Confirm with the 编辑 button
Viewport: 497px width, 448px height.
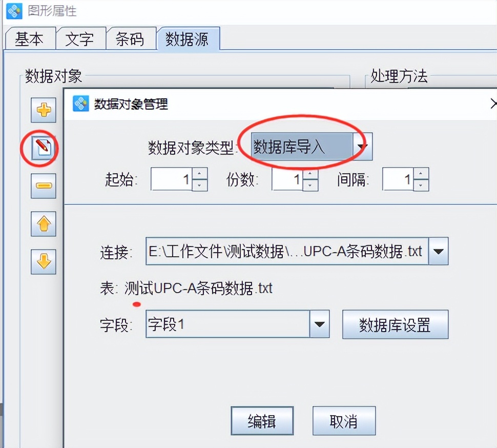(262, 421)
